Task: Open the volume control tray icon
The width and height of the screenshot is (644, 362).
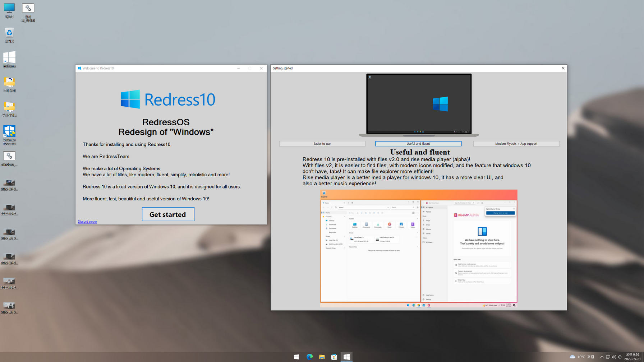Action: (614, 357)
